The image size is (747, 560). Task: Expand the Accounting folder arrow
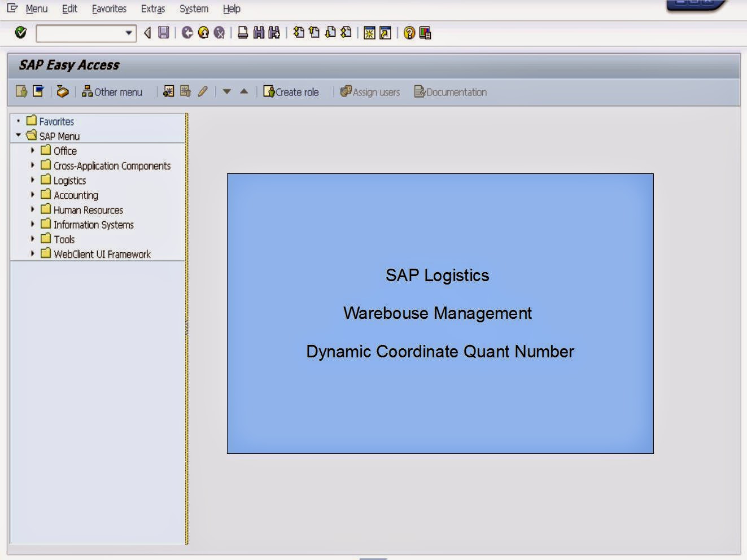pyautogui.click(x=32, y=195)
